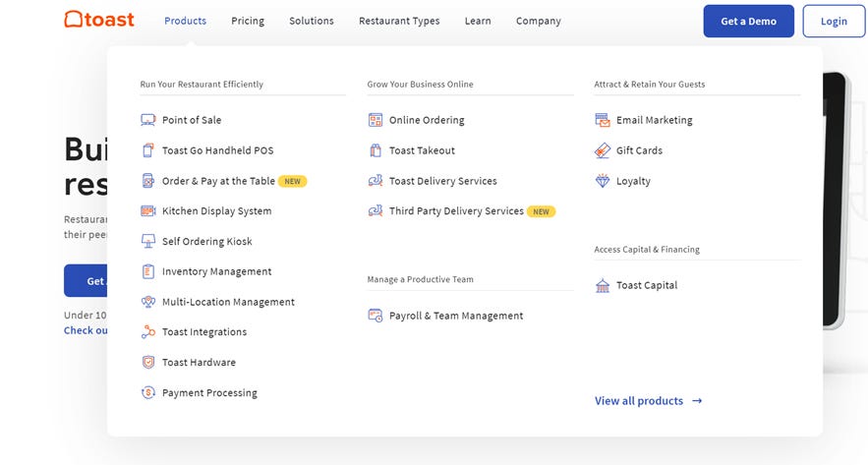Click the Self Ordering Kiosk icon
868x465 pixels.
coord(147,242)
